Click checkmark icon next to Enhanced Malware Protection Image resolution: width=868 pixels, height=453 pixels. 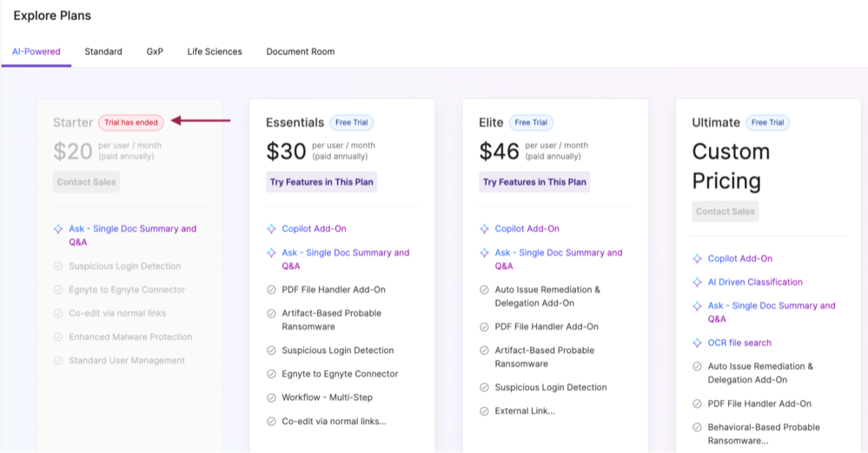58,337
